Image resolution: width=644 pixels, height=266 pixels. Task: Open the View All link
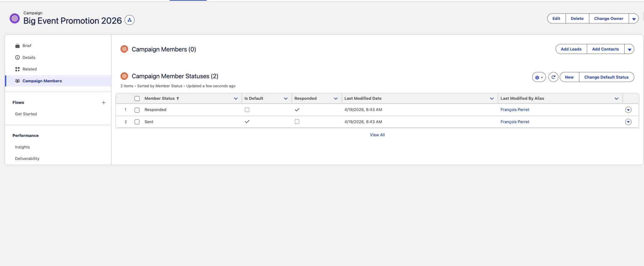tap(377, 135)
